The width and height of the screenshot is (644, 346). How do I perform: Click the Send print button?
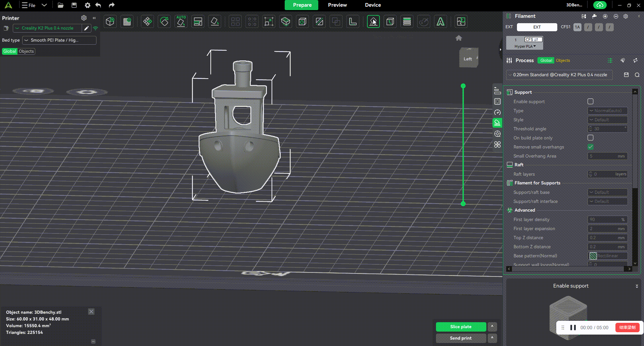point(460,338)
